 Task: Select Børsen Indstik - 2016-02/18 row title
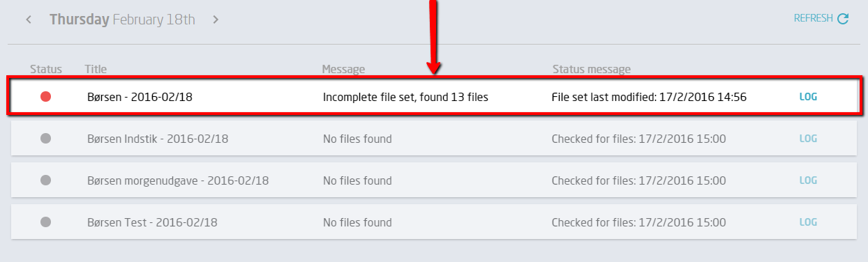(x=158, y=139)
